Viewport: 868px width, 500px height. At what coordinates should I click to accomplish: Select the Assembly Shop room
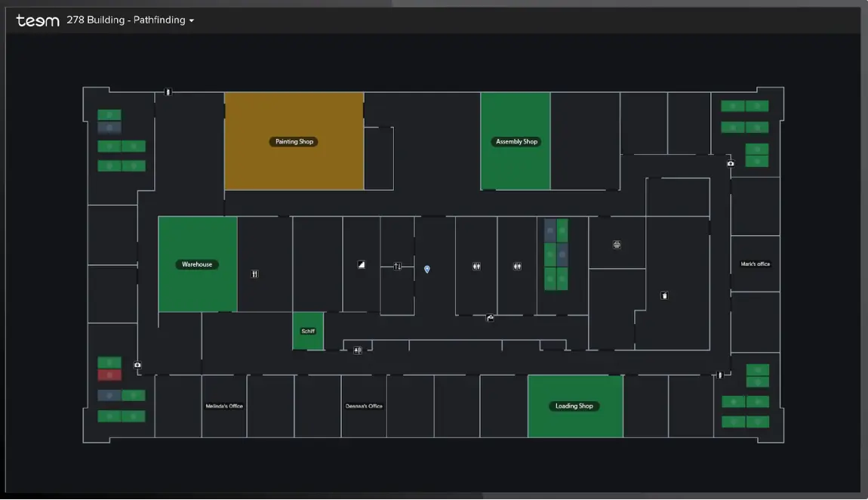pos(516,141)
